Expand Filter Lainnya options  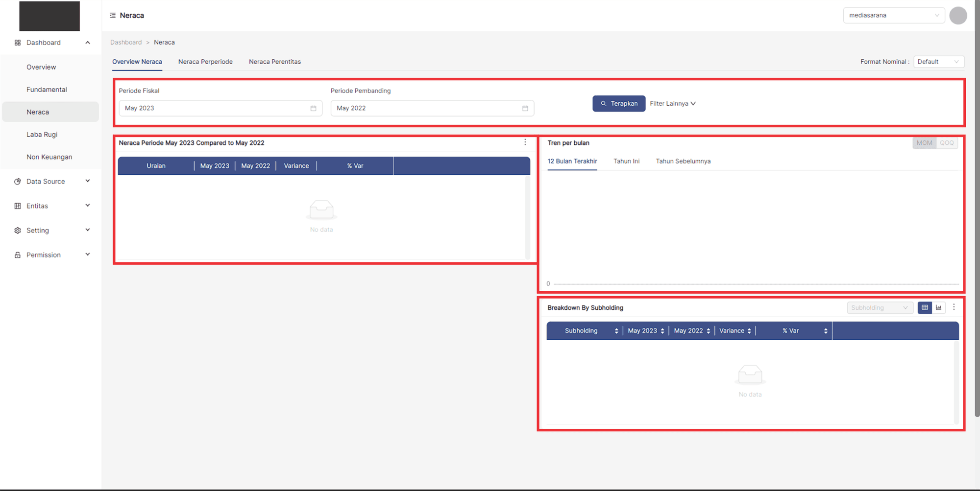[x=672, y=104]
